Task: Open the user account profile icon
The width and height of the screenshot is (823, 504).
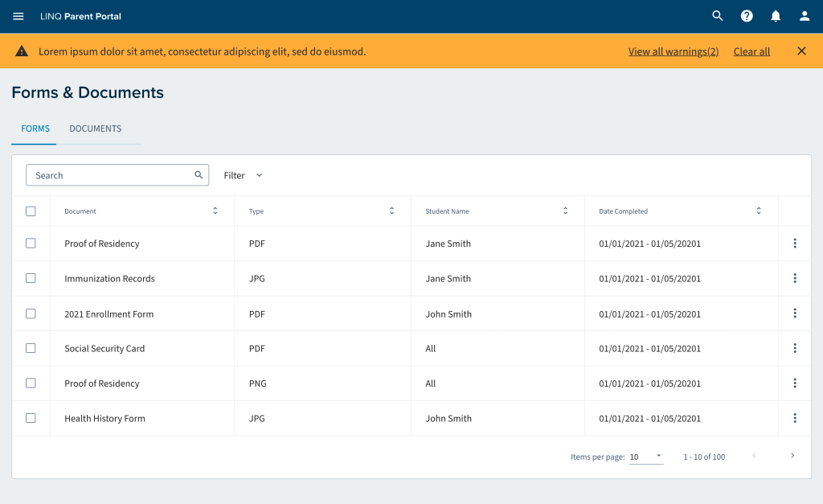Action: (805, 16)
